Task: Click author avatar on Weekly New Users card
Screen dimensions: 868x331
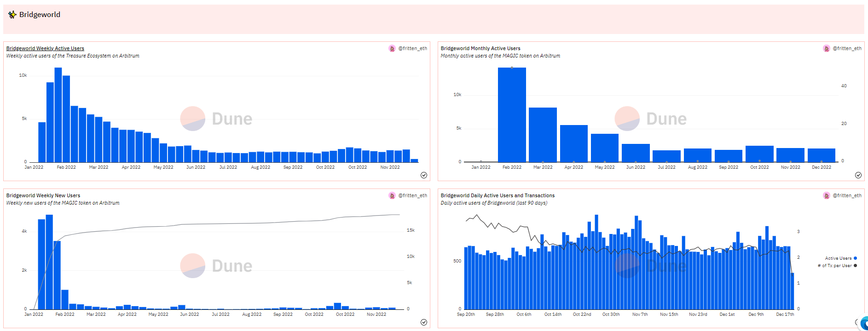Action: click(x=392, y=195)
